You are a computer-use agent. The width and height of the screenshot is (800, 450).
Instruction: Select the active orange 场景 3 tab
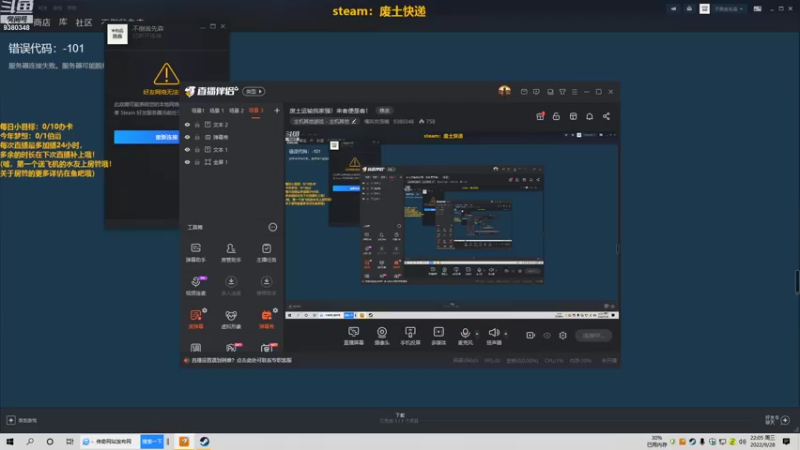[256, 111]
